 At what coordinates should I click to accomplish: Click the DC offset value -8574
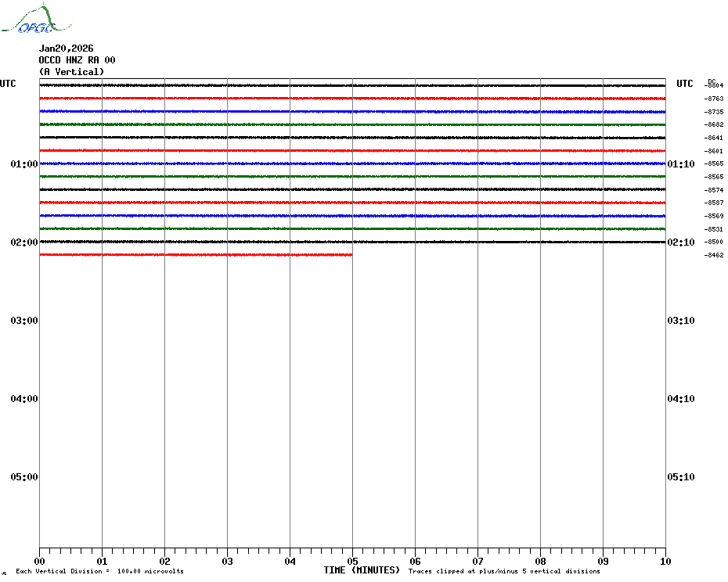714,190
